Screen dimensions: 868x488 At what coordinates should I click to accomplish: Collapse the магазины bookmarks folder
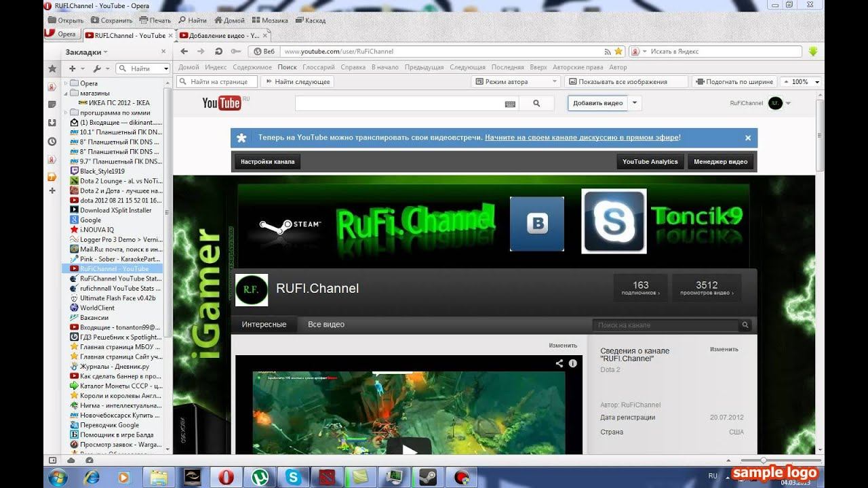(x=66, y=93)
